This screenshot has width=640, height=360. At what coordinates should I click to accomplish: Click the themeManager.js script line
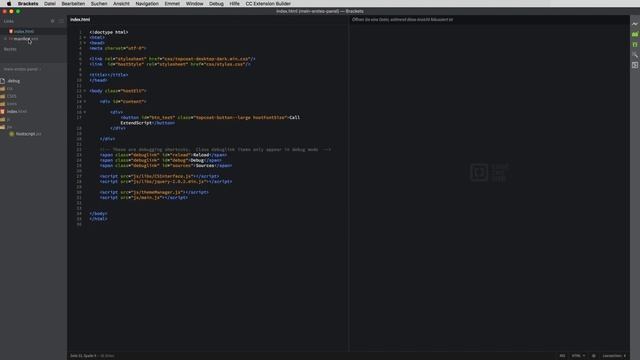click(x=154, y=192)
